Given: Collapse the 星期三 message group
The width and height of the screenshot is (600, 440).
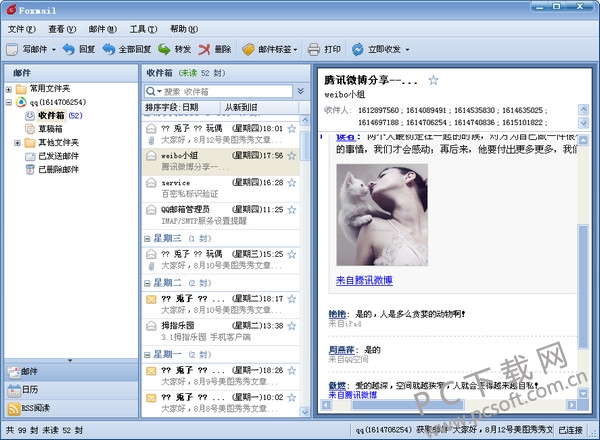Looking at the screenshot, I should click(147, 239).
